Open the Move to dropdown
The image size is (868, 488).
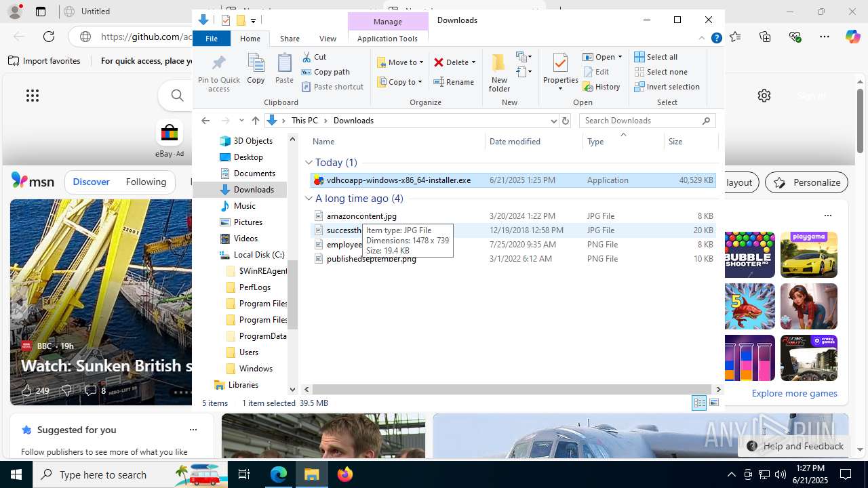click(x=400, y=62)
